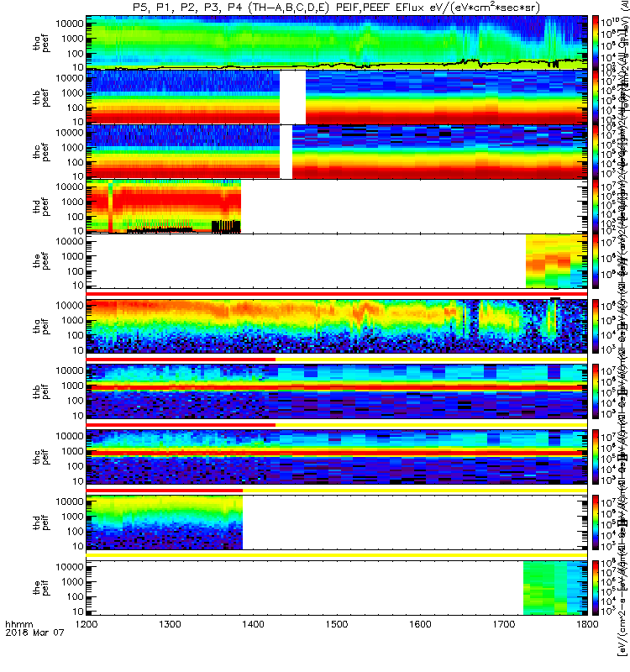Click the color bar beside thd peif panel
The width and height of the screenshot is (630, 672).
click(x=596, y=522)
